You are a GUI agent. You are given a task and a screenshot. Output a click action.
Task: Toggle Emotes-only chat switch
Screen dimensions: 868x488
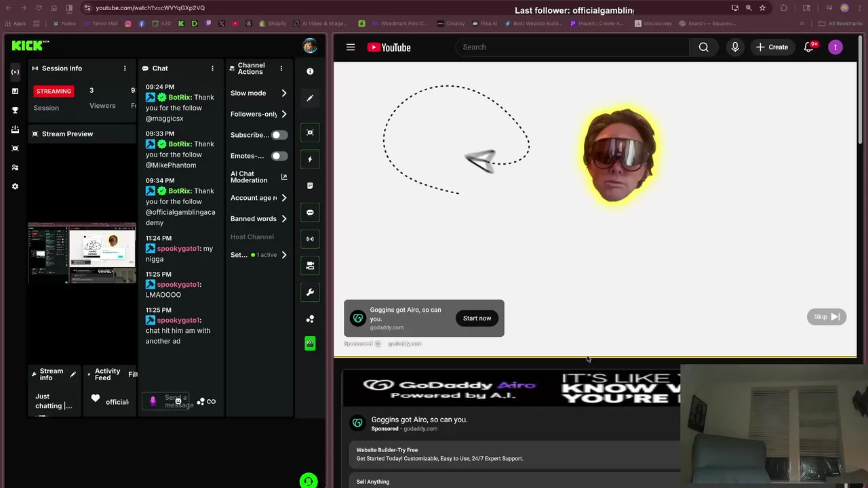[279, 156]
